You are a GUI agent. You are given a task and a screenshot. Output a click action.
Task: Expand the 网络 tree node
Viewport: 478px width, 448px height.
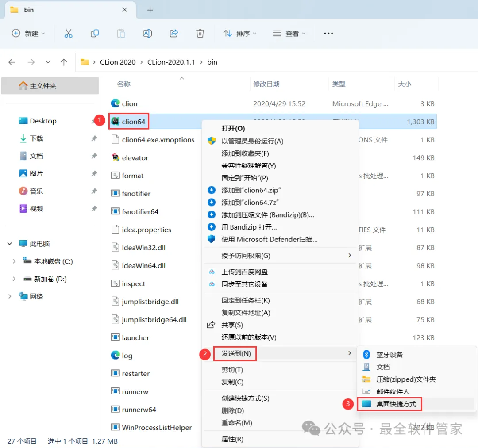10,296
